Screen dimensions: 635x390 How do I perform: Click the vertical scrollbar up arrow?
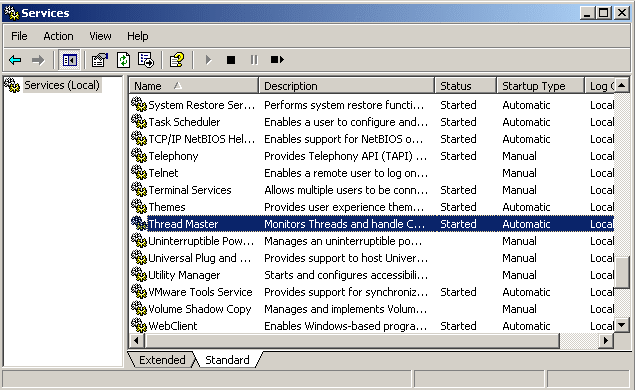pyautogui.click(x=622, y=85)
